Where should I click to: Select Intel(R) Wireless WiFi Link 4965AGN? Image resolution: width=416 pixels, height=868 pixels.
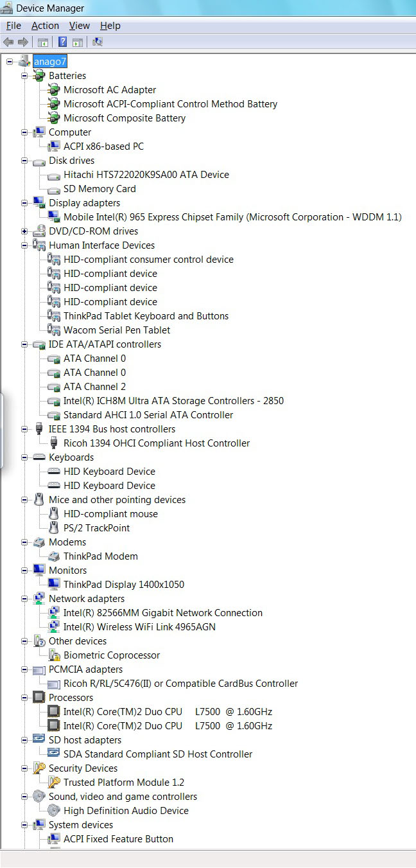click(x=139, y=627)
